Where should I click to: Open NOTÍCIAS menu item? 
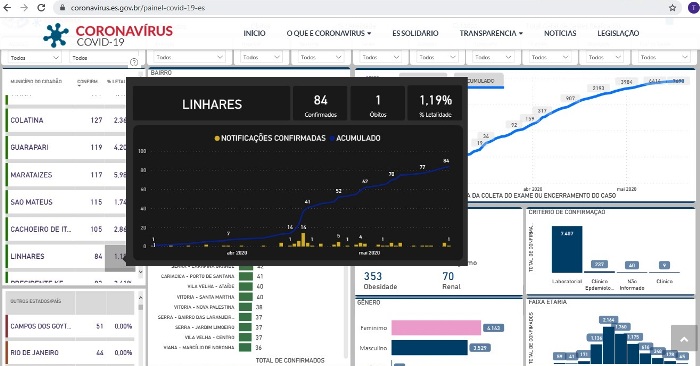pyautogui.click(x=560, y=33)
